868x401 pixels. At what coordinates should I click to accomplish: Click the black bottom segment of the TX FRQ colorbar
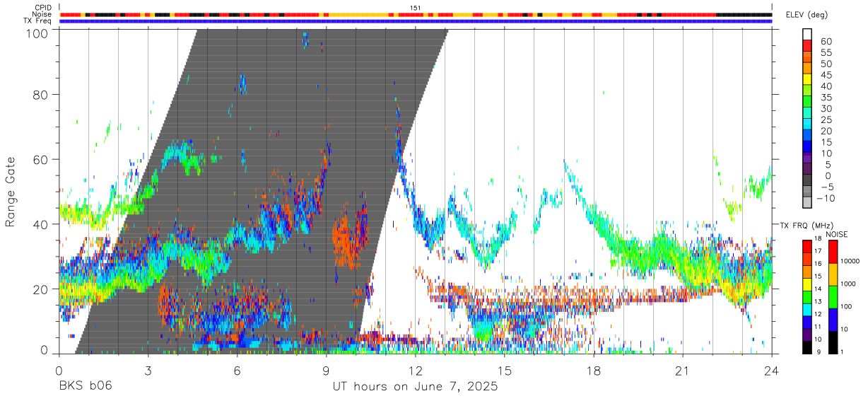(807, 347)
